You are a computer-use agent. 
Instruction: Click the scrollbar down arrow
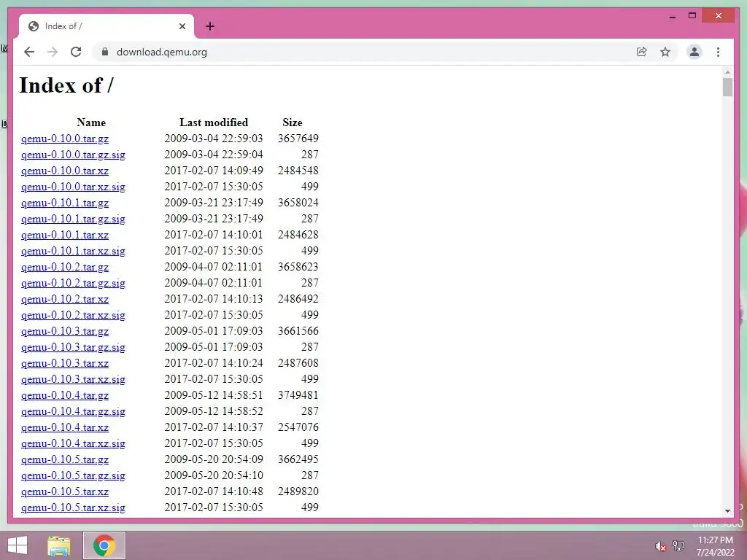(x=727, y=511)
